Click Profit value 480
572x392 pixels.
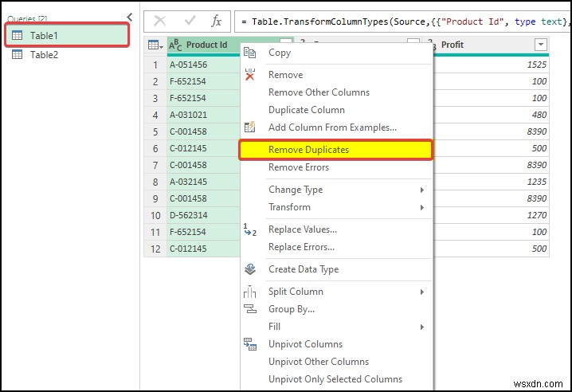coord(539,115)
